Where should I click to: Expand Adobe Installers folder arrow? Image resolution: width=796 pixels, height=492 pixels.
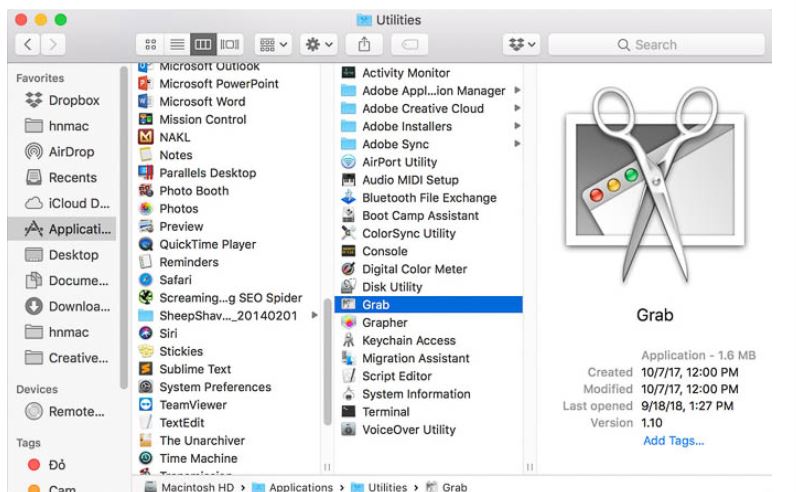[x=517, y=126]
